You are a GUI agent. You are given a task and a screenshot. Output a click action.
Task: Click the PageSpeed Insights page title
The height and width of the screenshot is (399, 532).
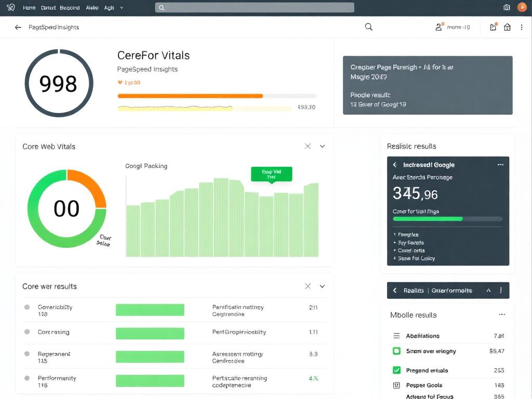tap(54, 27)
